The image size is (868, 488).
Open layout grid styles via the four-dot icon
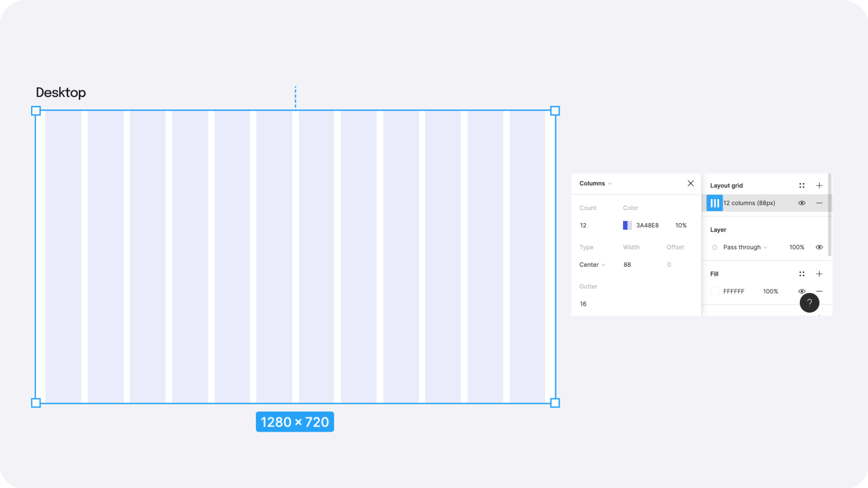802,185
